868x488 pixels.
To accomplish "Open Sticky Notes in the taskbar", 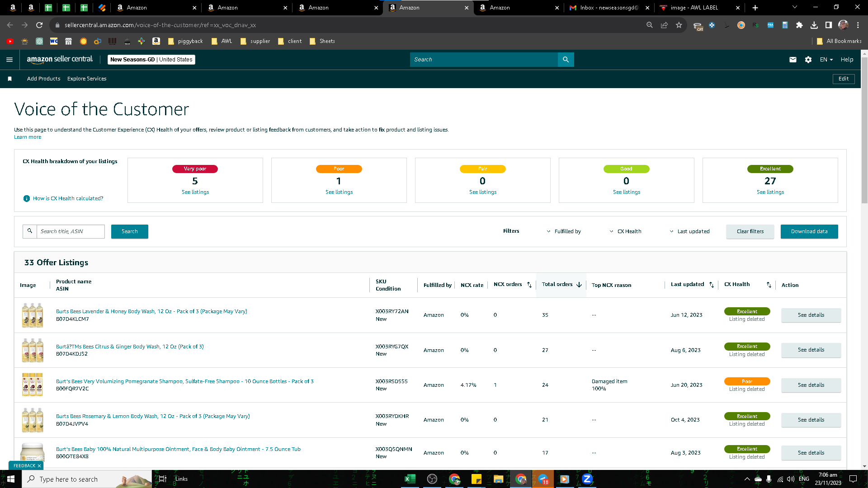I will [x=476, y=479].
